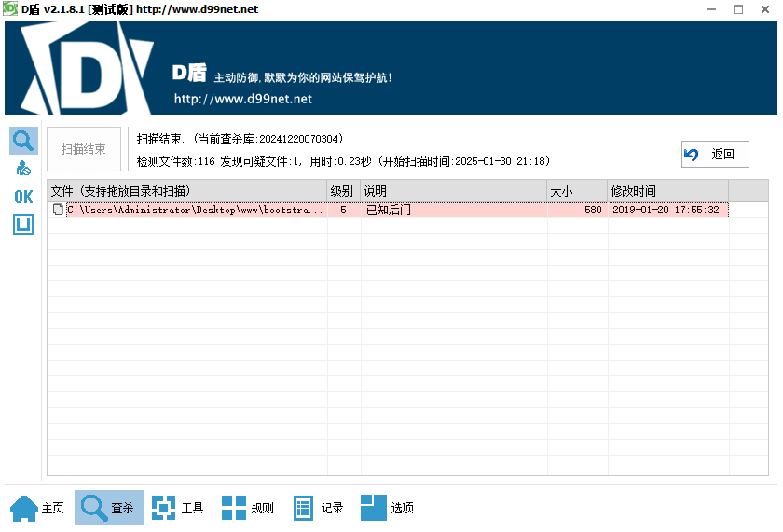Open the user hand icon in left sidebar
The height and width of the screenshot is (532, 783).
(23, 169)
